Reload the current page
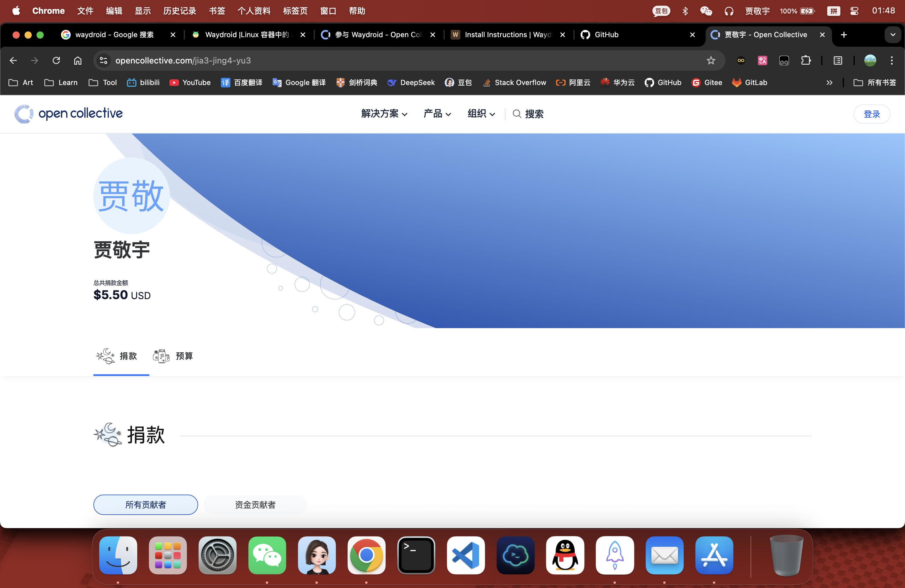 (x=56, y=60)
